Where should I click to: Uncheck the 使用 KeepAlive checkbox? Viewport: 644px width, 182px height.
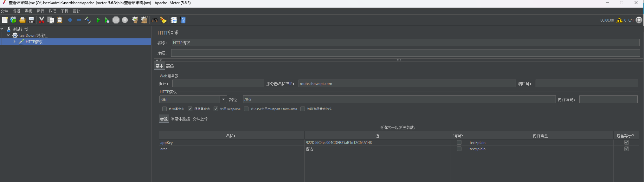(216, 109)
